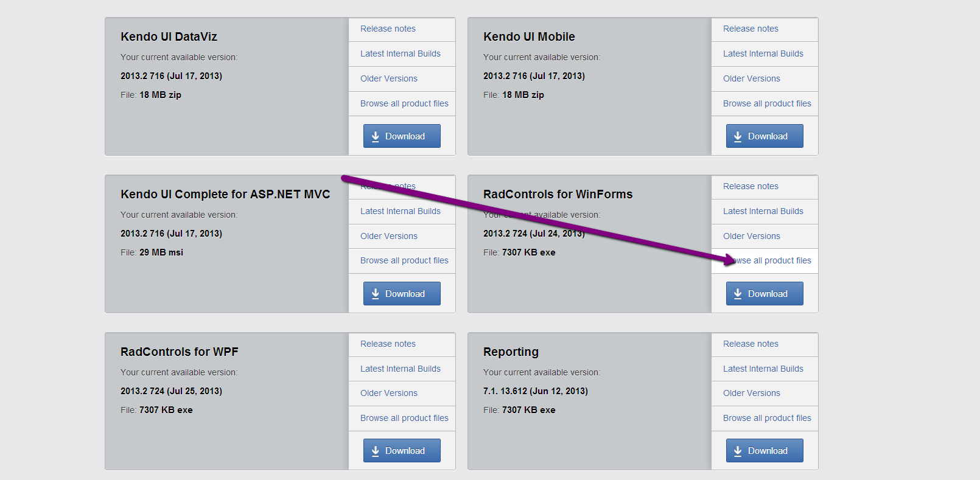
Task: Open Latest Internal Builds for Kendo UI Complete MVC
Action: tap(400, 211)
